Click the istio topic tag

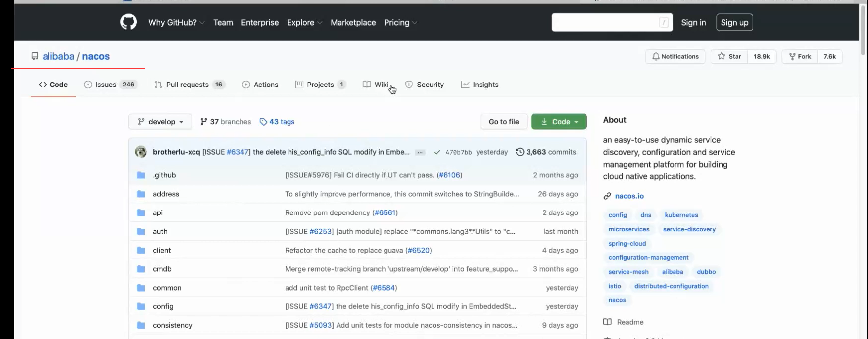pos(615,286)
